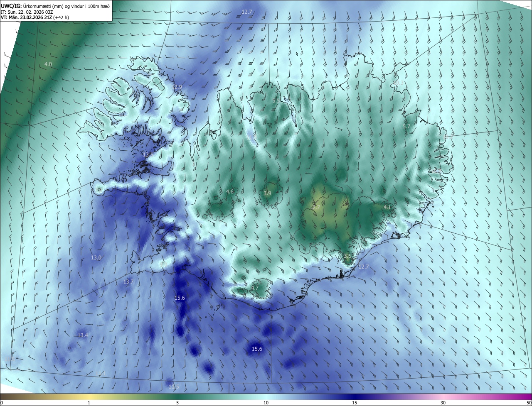Click the 13.7 value southwest of Reykjanes
The height and width of the screenshot is (406, 532).
coord(128,281)
